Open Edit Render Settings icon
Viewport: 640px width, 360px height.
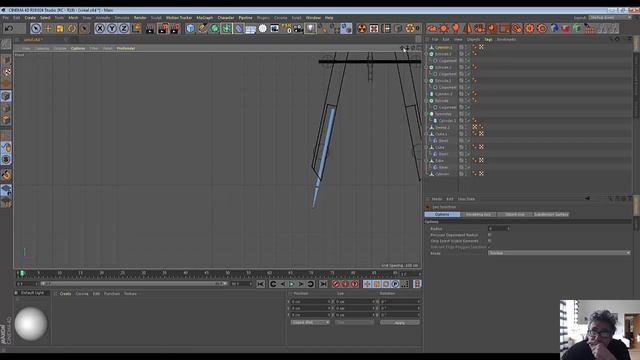point(176,28)
